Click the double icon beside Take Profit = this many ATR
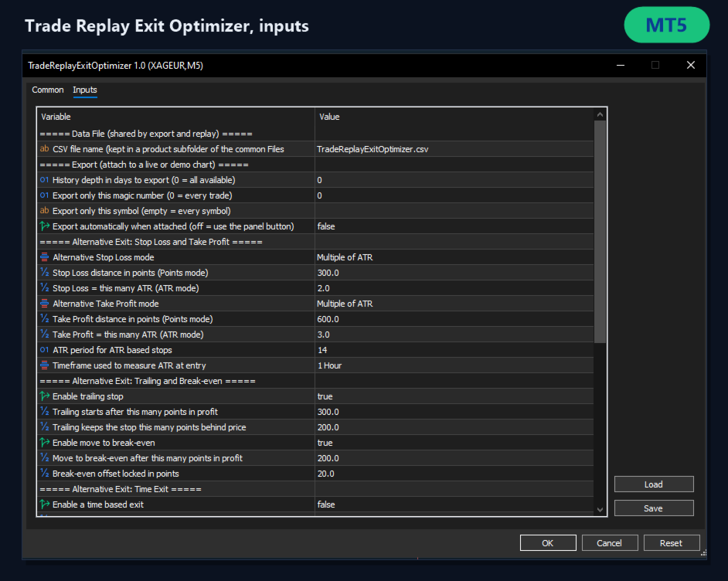The width and height of the screenshot is (728, 581). 45,335
